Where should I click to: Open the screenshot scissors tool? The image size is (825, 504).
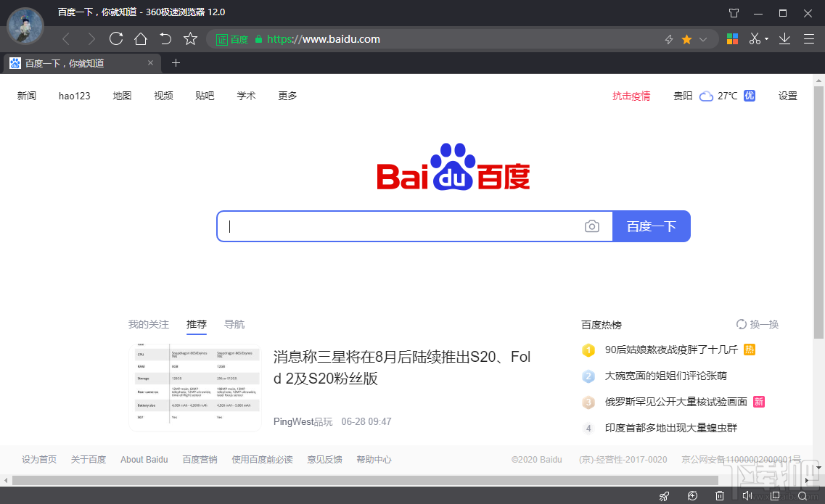pyautogui.click(x=755, y=38)
